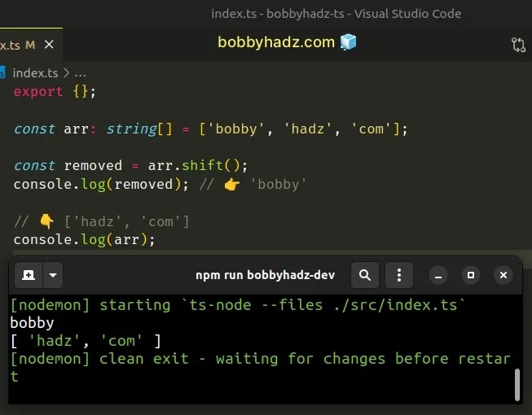Click the terminal vertical scrollbar thumb
This screenshot has width=532, height=415.
517,385
